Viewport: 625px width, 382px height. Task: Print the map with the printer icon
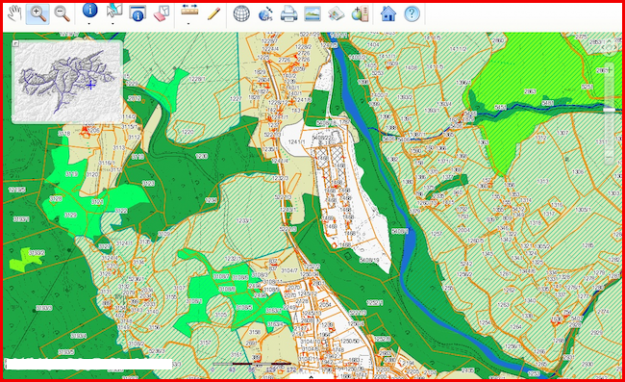point(289,14)
